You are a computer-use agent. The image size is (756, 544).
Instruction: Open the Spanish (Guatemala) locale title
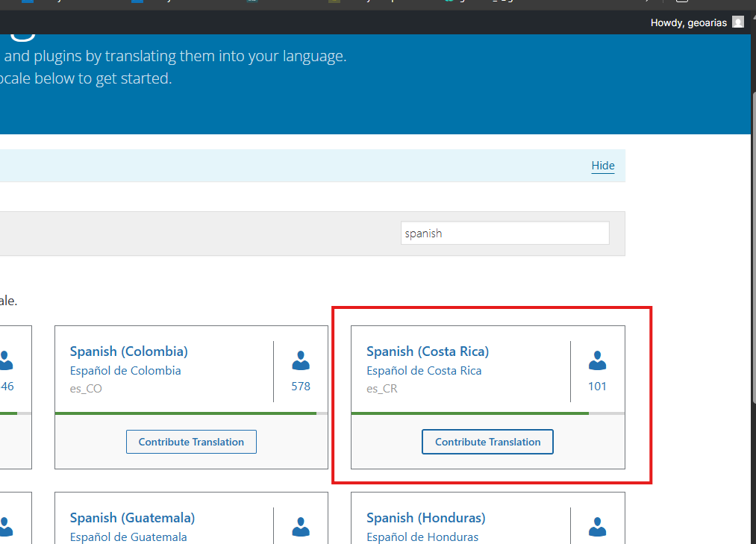(132, 518)
